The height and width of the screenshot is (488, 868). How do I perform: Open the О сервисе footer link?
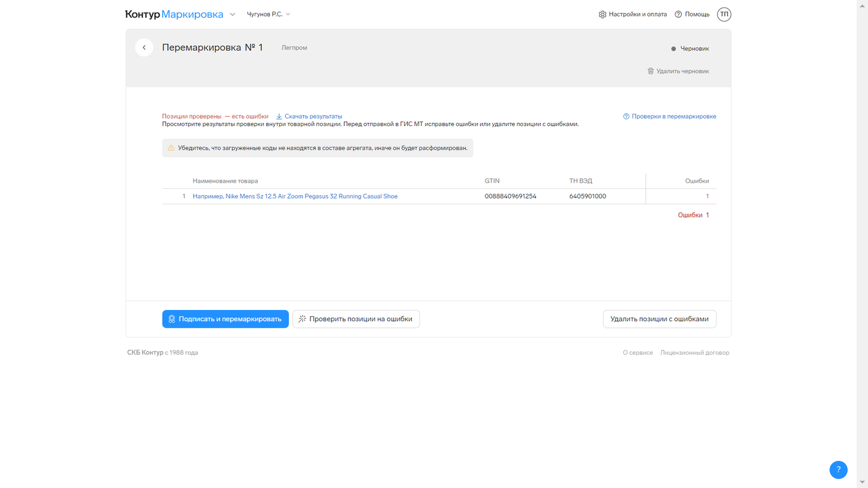638,353
